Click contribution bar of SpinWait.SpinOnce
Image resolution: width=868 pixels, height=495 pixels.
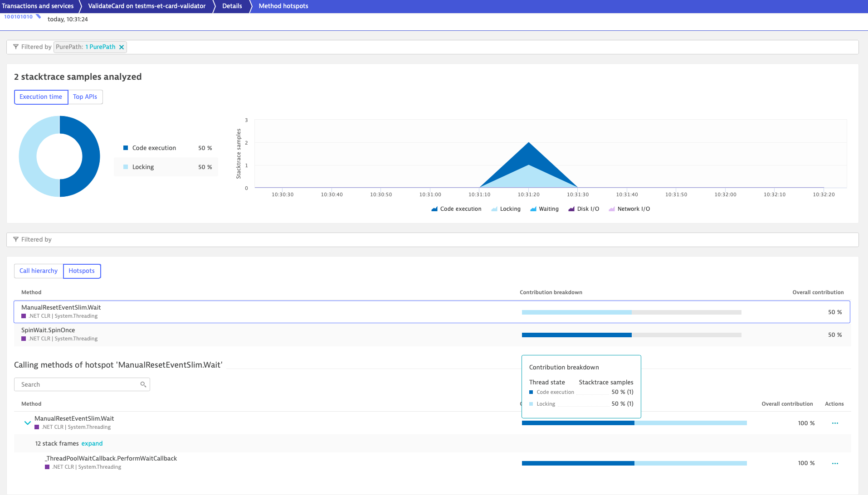click(631, 335)
